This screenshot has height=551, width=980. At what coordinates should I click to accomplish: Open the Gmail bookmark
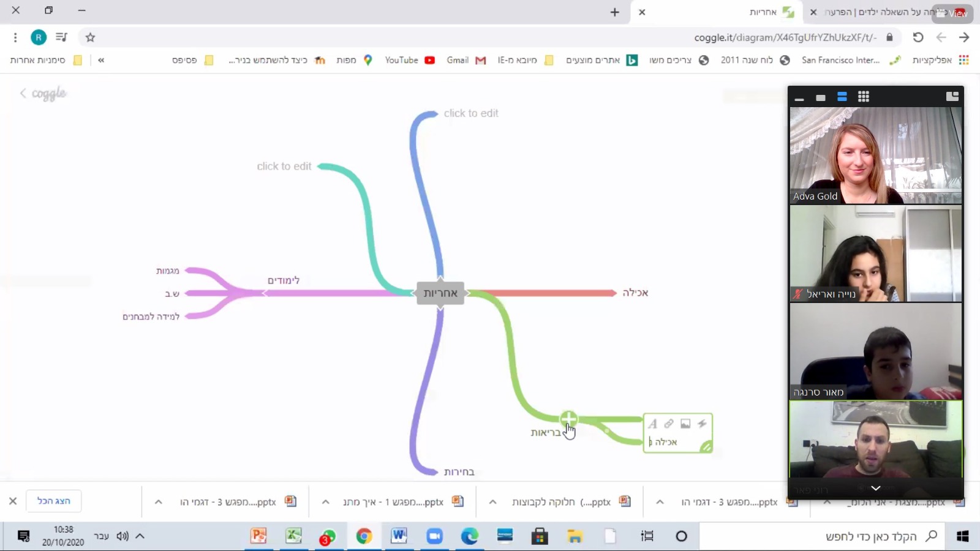(466, 60)
